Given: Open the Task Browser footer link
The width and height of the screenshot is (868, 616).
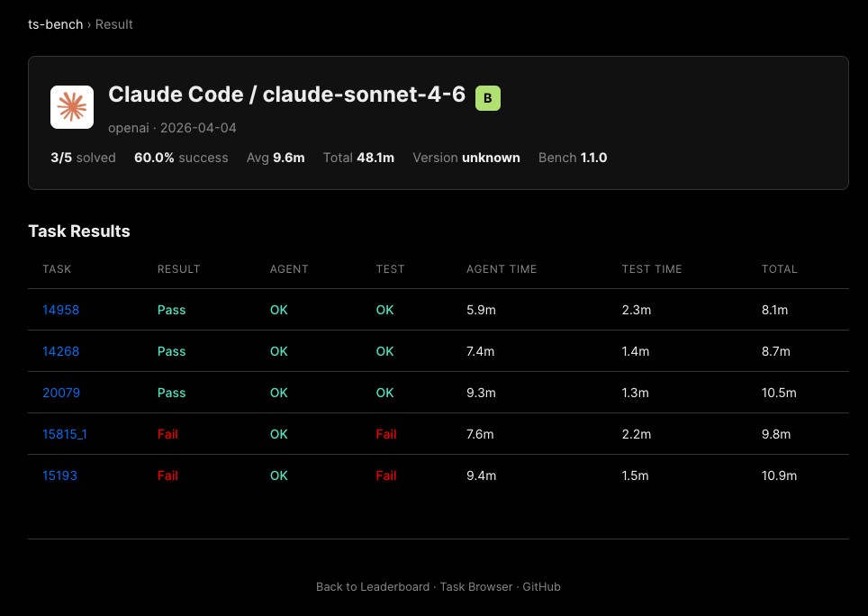Looking at the screenshot, I should tap(476, 586).
